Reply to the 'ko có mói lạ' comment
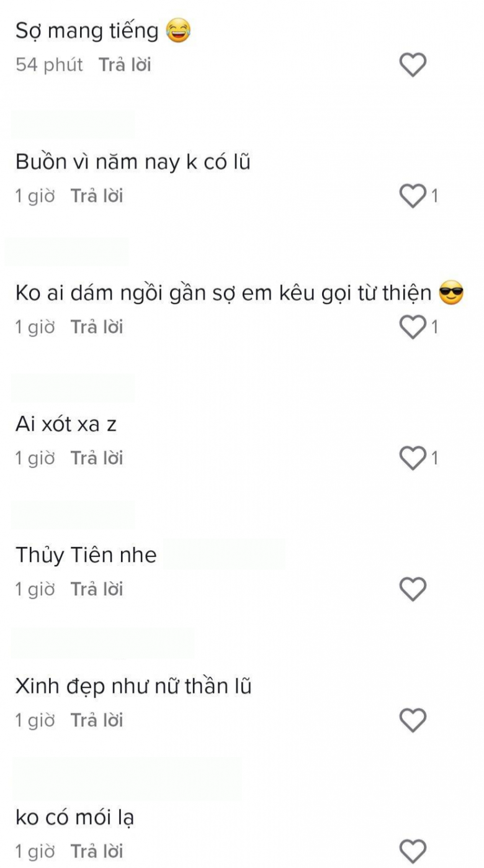The height and width of the screenshot is (868, 484). 97,851
